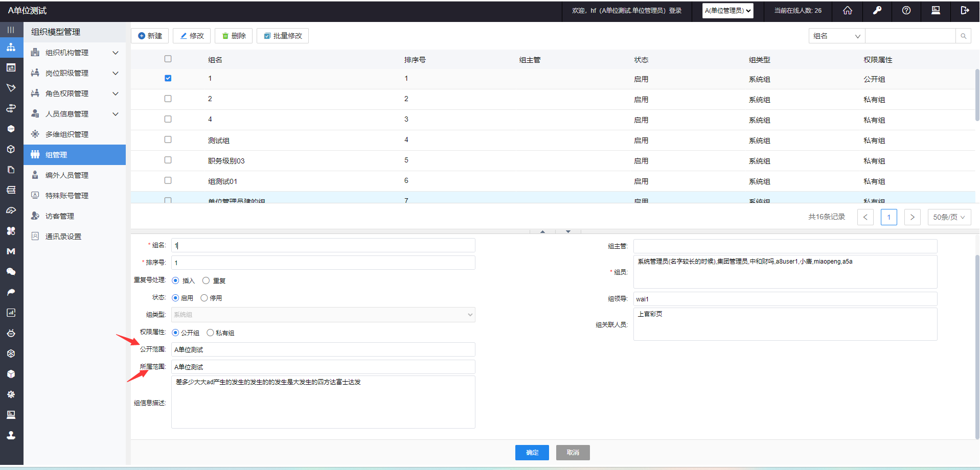Open the 50条/页 page size dropdown
Image resolution: width=980 pixels, height=470 pixels.
click(949, 217)
